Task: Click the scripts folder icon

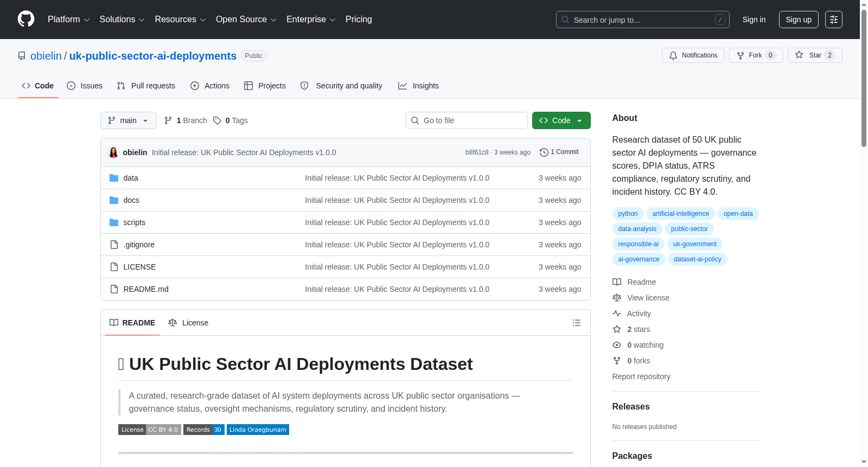Action: coord(114,222)
